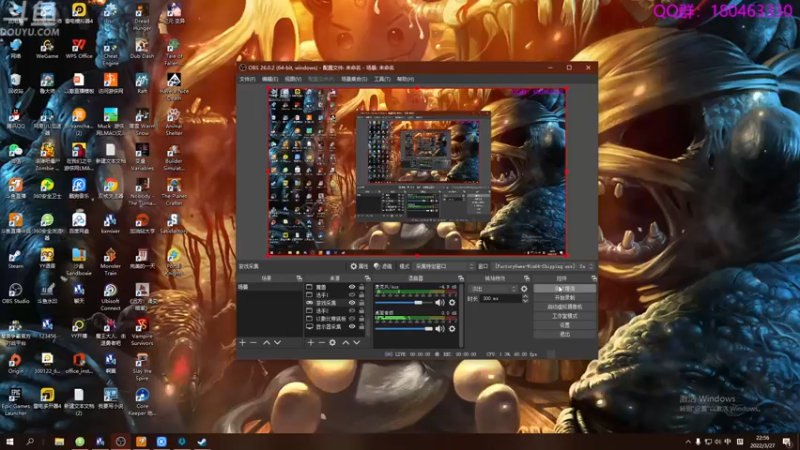800x450 pixels.
Task: Toggle lock for 选手2 source
Action: click(362, 311)
